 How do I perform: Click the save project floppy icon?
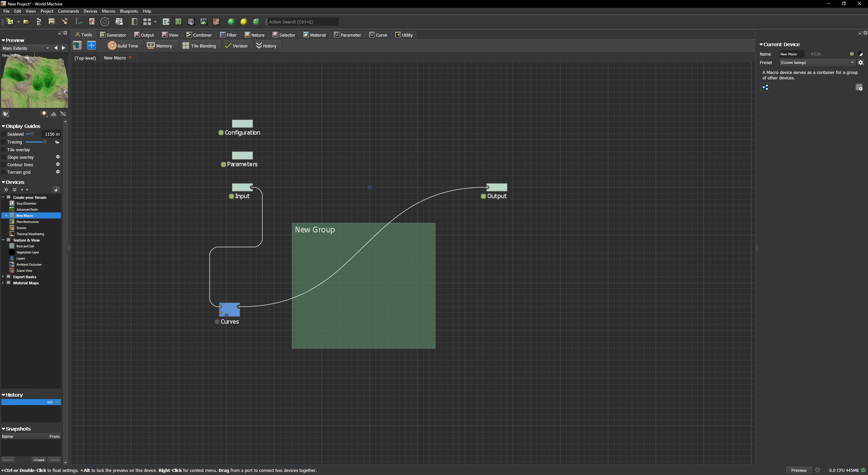pos(52,22)
